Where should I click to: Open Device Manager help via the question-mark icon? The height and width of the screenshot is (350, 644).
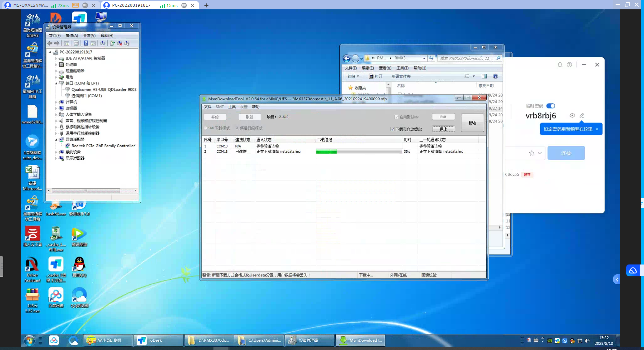(x=86, y=43)
